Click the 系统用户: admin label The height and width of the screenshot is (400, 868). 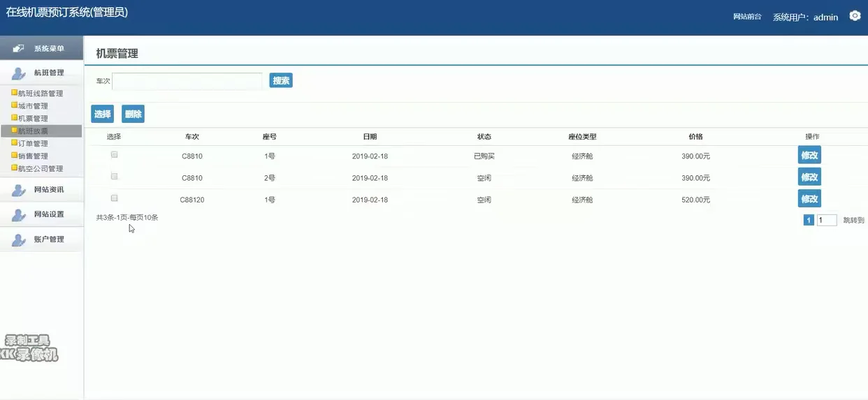coord(805,17)
